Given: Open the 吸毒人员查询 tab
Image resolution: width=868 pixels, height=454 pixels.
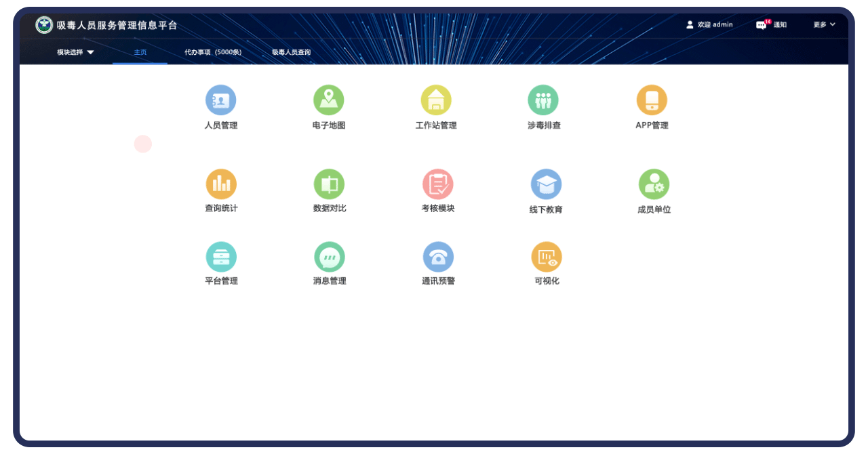Looking at the screenshot, I should coord(291,52).
